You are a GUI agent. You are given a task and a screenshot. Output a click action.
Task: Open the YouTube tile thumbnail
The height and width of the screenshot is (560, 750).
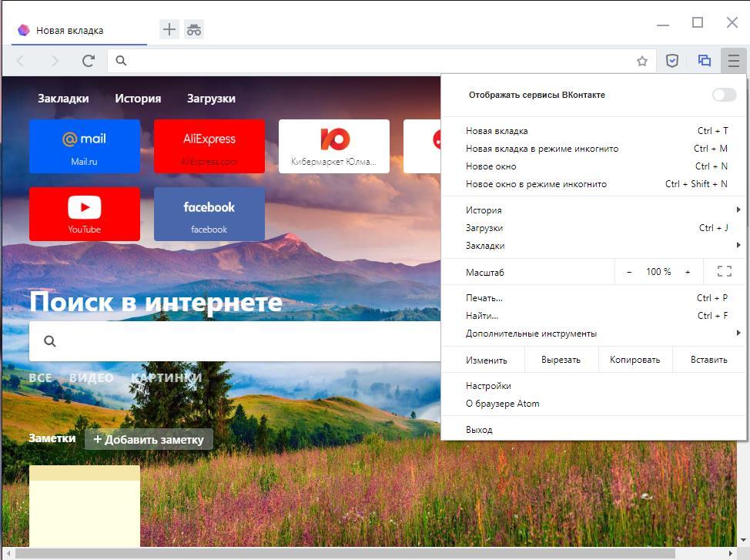[85, 214]
